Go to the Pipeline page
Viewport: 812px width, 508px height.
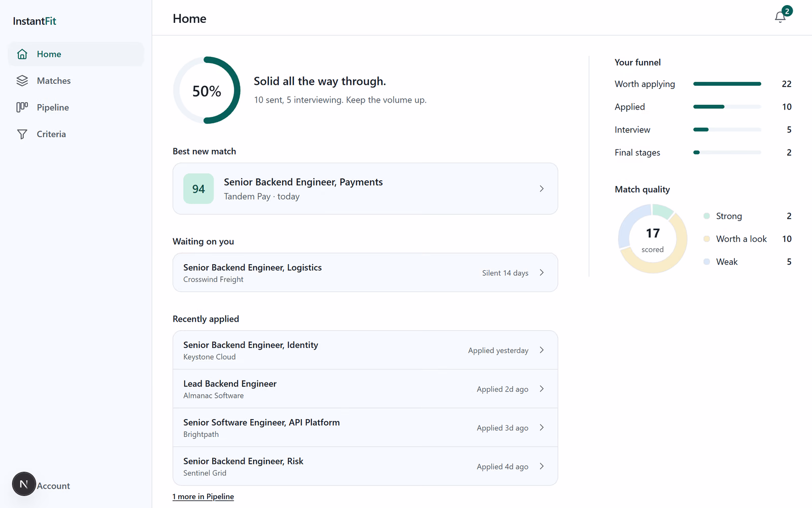pos(76,107)
